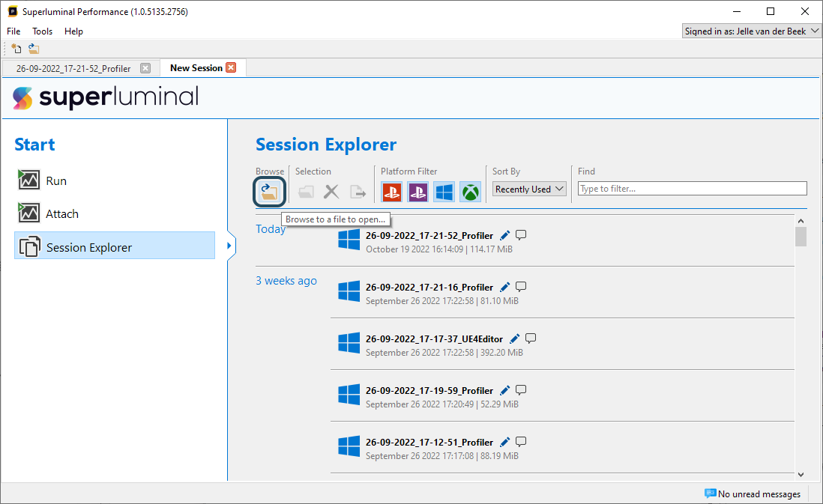Screen dimensions: 823x504
Task: Click the session list scroll down arrow
Action: (801, 474)
